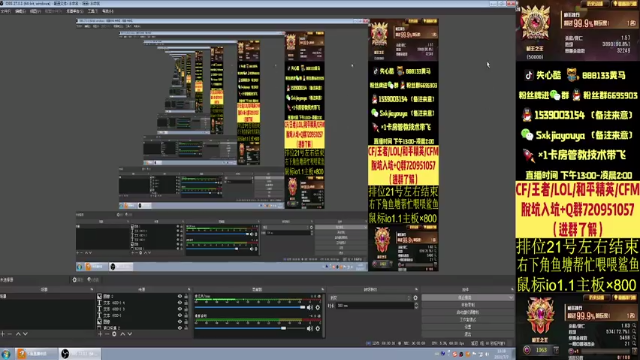Click the Windows Start orb
Screen dimensions: 640x360
click(6, 353)
